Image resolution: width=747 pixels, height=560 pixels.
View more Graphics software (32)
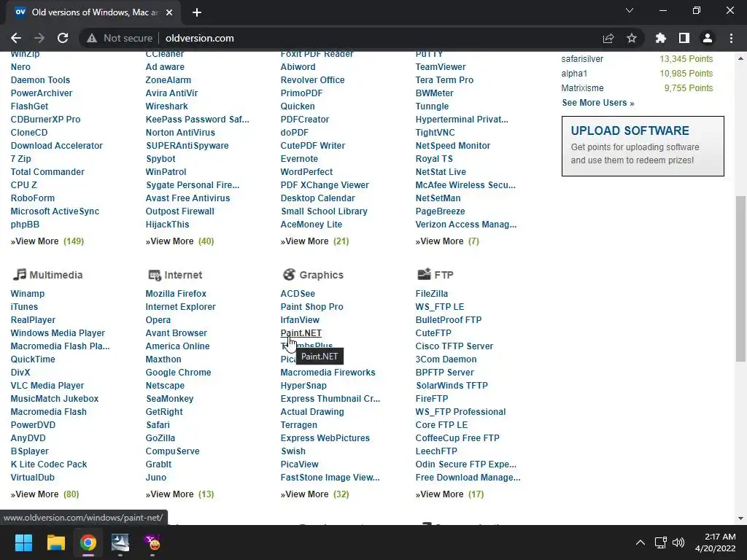[314, 494]
